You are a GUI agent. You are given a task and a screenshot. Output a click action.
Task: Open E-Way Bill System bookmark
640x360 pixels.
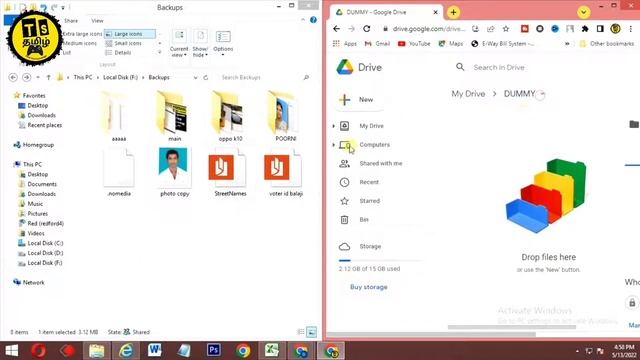tap(502, 44)
